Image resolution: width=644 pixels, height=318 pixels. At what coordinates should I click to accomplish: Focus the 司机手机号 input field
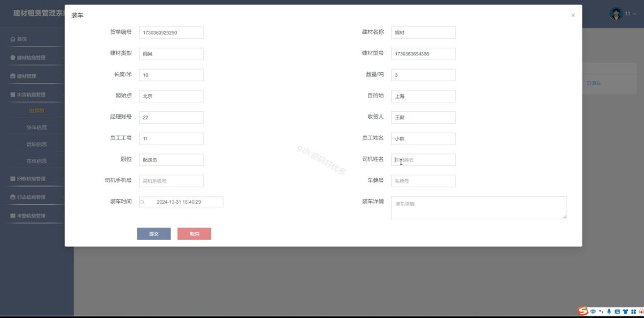[171, 181]
